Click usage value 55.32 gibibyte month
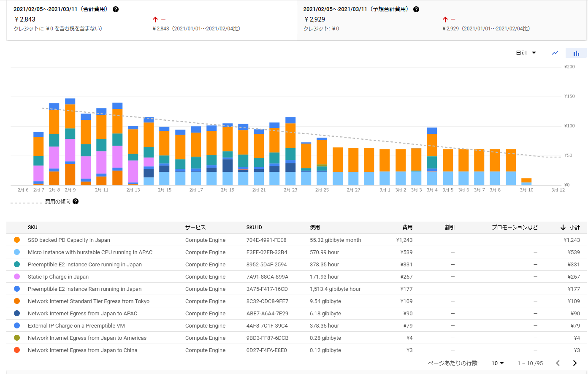 tap(336, 240)
